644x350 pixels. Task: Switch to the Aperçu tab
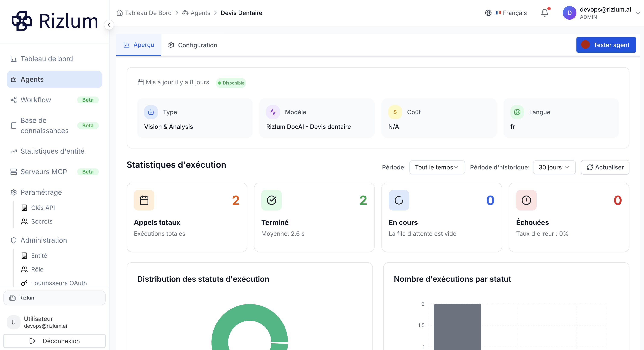point(139,45)
